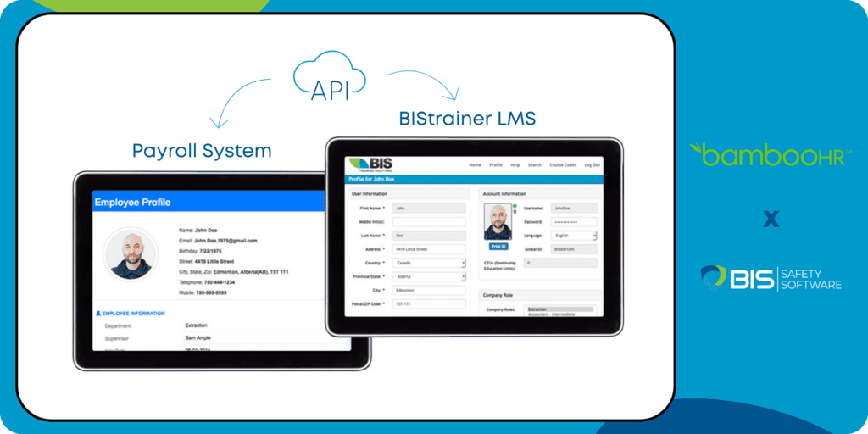Open the Country dropdown
Viewport: 868px width, 434px height.
tap(429, 263)
